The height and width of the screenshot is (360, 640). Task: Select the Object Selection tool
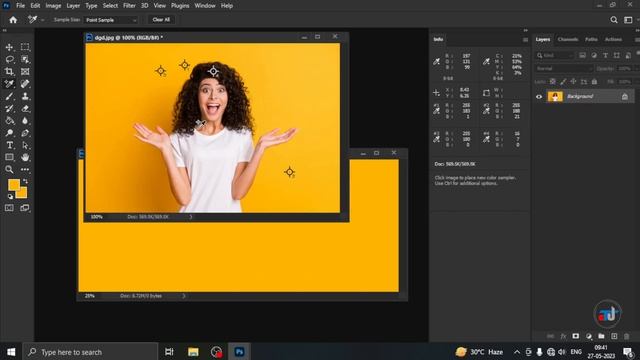[25, 60]
